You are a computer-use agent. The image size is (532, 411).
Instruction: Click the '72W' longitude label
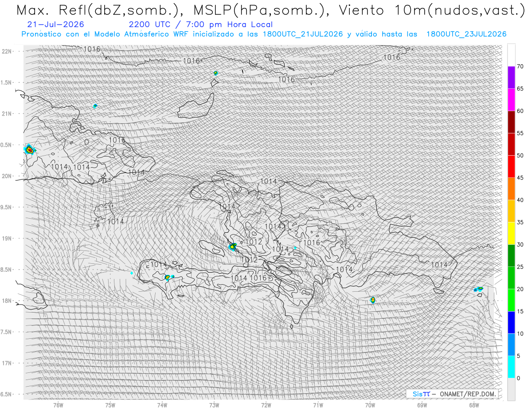pos(266,405)
